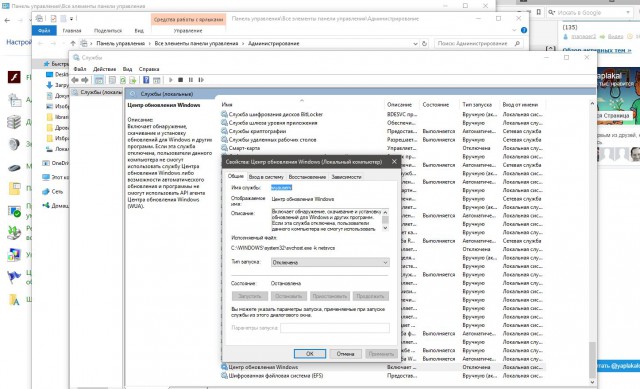Click Обзор активных тем link in browser

click(597, 50)
